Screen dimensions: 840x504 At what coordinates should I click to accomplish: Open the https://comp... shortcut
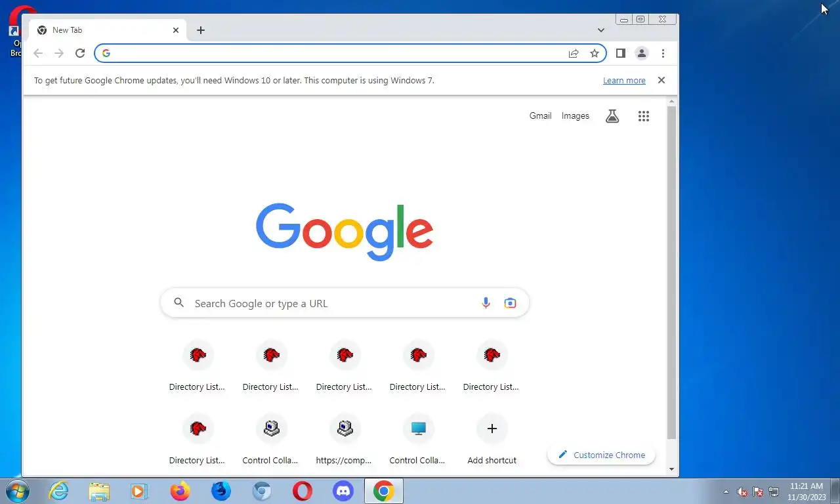point(345,439)
